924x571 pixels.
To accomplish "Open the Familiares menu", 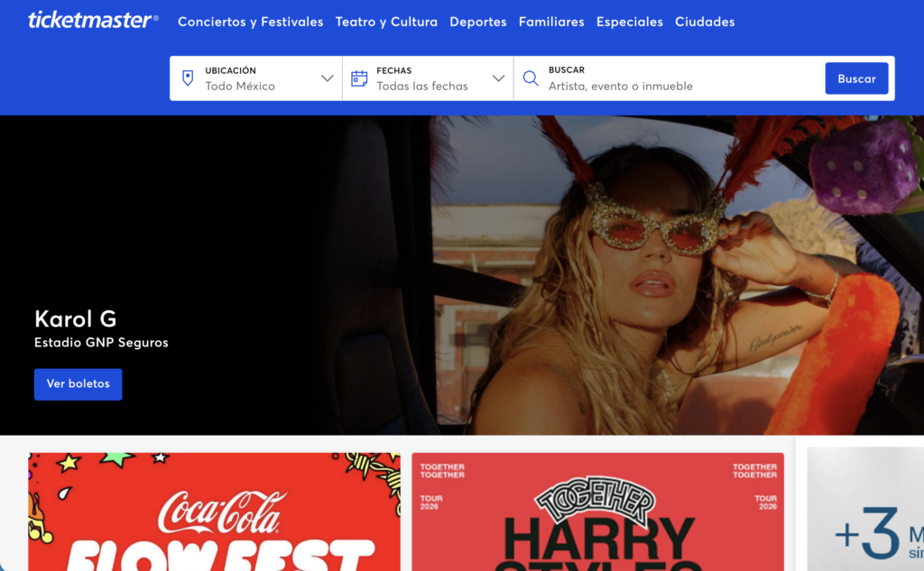I will point(551,22).
